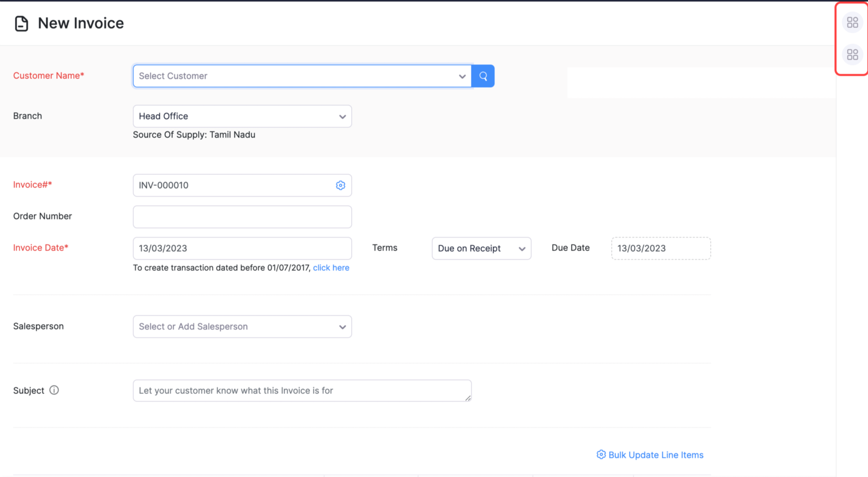Open the Terms Due on Receipt dropdown
Viewport: 868px width, 477px height.
point(481,249)
